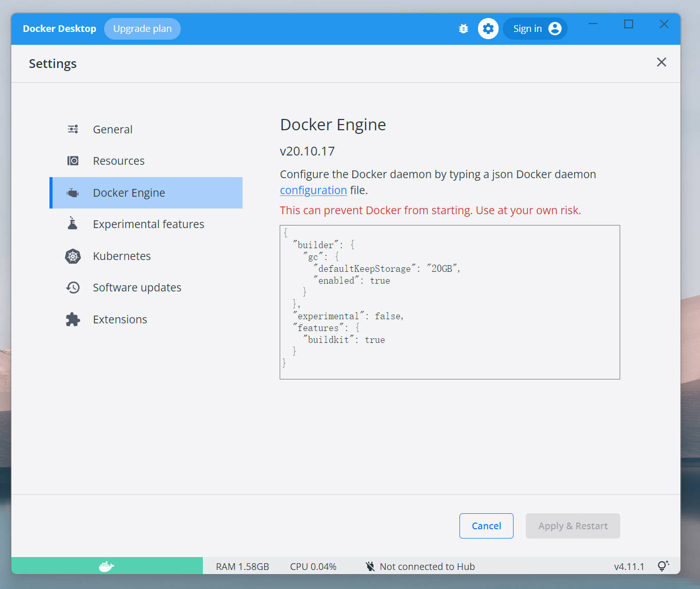Click the Not connected to Hub icon
The width and height of the screenshot is (700, 589).
pos(370,566)
